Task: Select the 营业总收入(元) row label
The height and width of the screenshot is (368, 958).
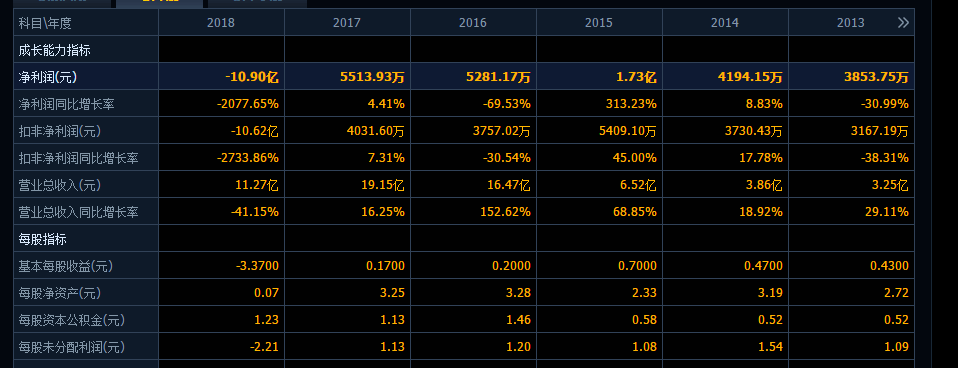Action: coord(60,185)
